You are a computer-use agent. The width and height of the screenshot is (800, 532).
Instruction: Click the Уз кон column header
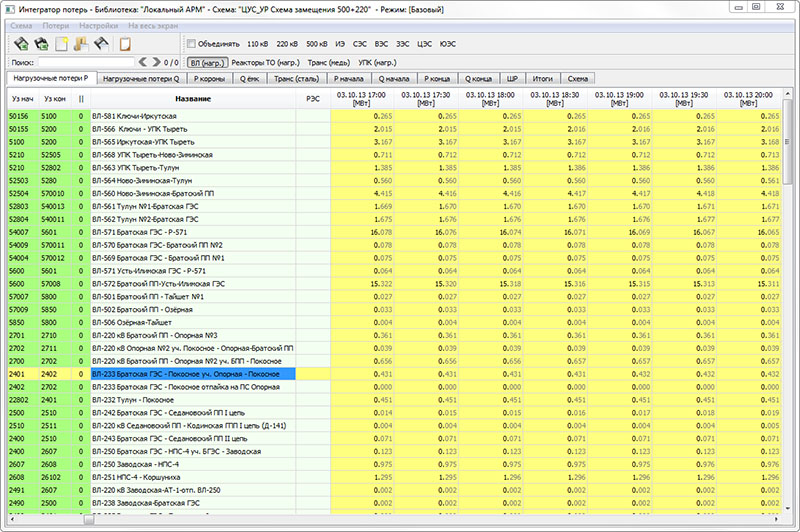coord(55,98)
